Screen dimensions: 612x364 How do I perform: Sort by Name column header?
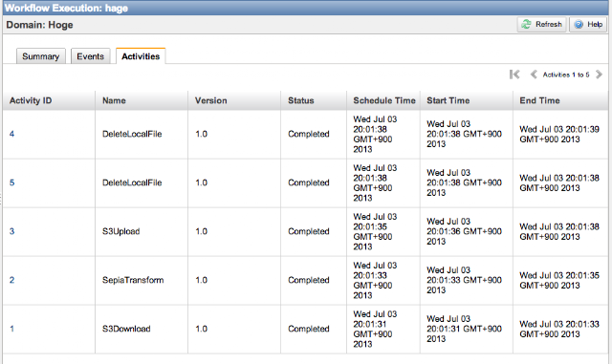coord(142,100)
